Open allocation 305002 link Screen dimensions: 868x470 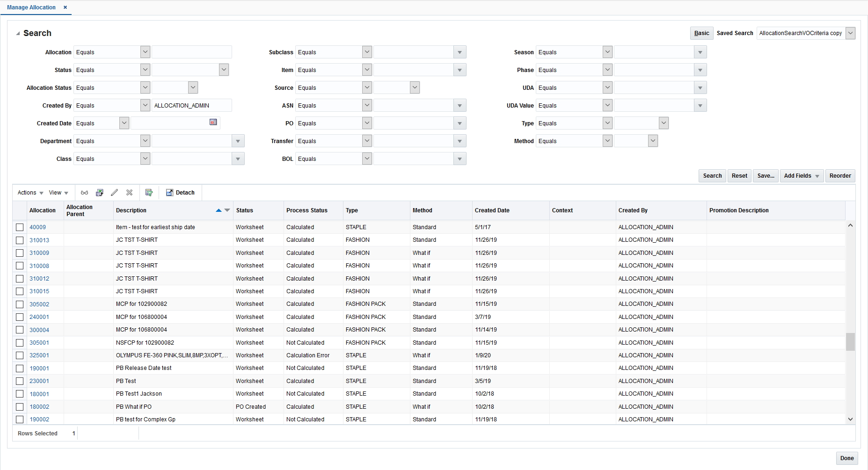pyautogui.click(x=38, y=304)
